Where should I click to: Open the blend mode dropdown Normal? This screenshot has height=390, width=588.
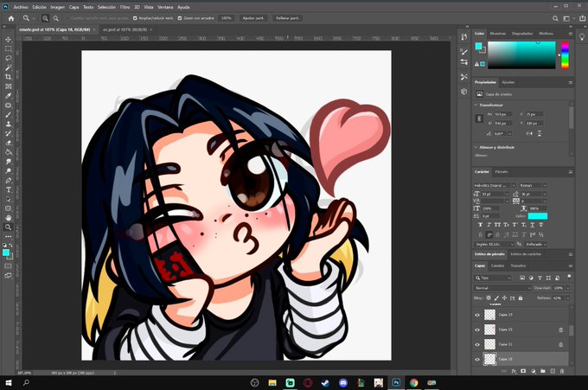(x=502, y=288)
